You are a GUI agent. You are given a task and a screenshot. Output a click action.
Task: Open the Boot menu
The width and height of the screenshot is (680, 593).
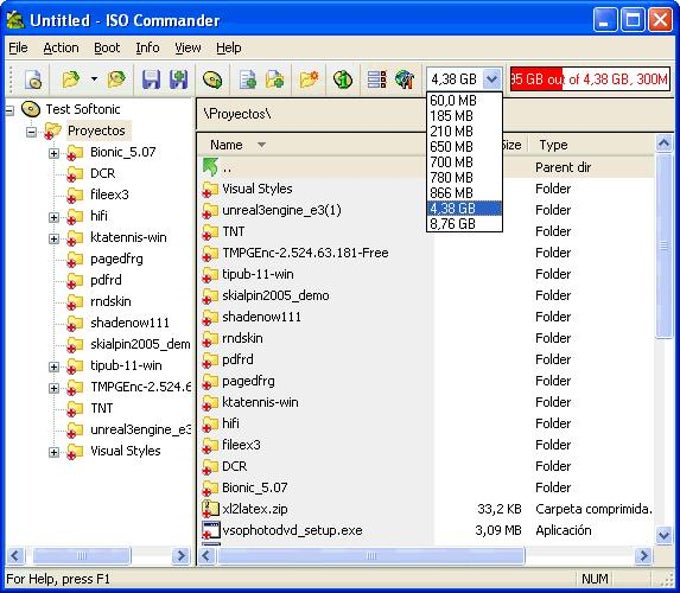click(x=107, y=48)
